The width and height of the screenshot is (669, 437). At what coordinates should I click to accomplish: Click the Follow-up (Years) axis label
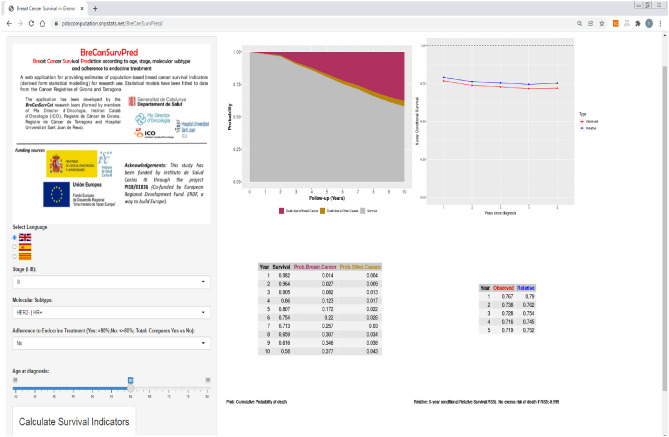(327, 198)
